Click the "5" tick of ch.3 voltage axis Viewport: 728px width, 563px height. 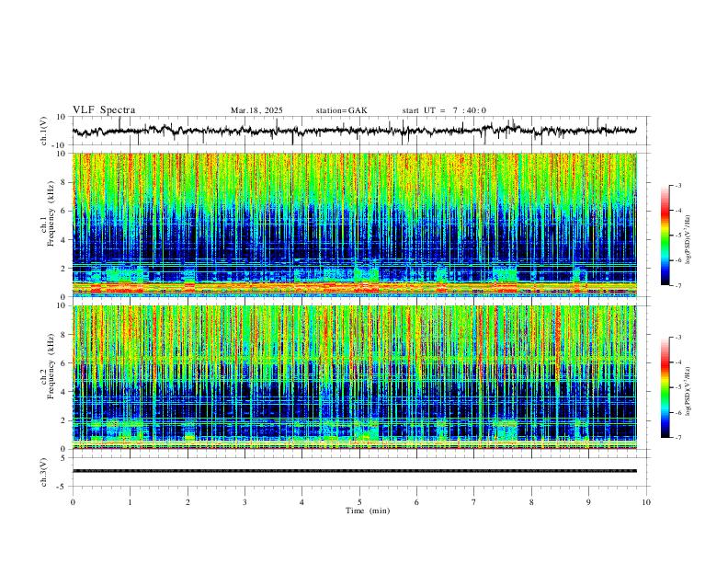pos(64,457)
